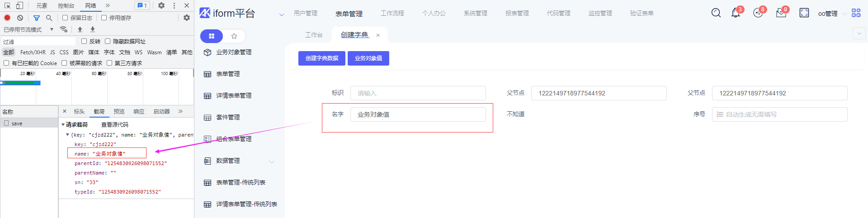Enable the 保留日志 checkbox

pyautogui.click(x=65, y=18)
